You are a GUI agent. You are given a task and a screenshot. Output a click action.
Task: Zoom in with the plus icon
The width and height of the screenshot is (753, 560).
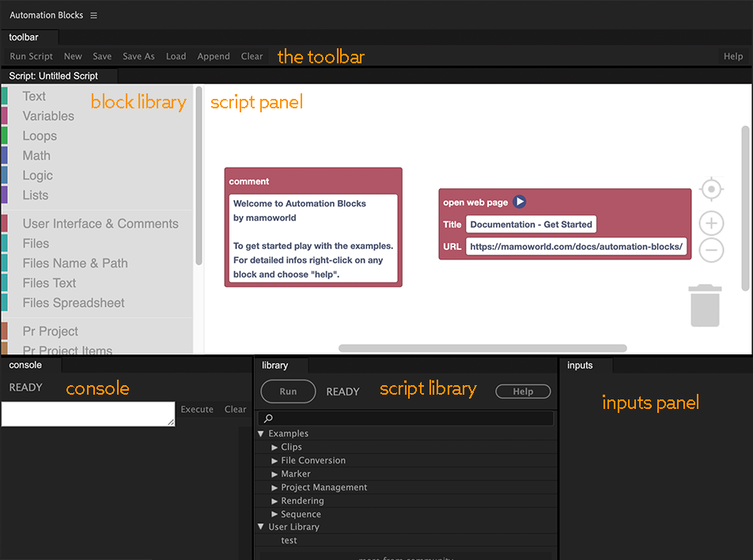pyautogui.click(x=711, y=223)
